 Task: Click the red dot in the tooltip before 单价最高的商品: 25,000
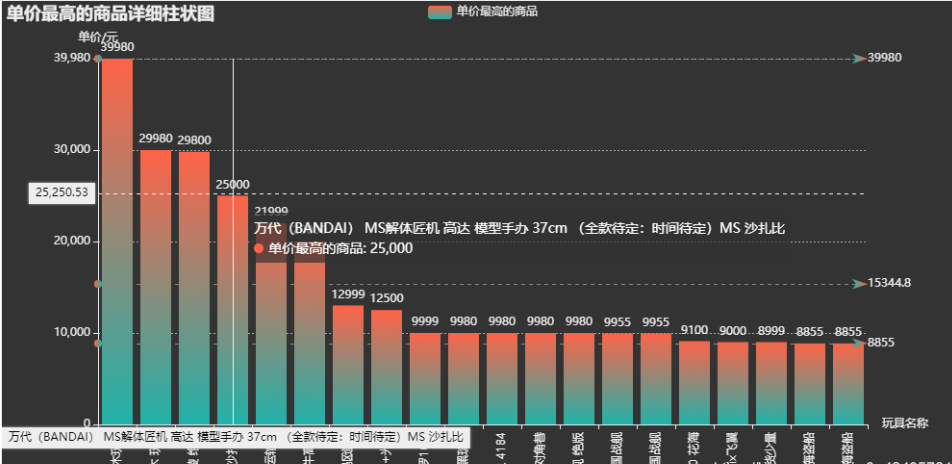[x=260, y=248]
